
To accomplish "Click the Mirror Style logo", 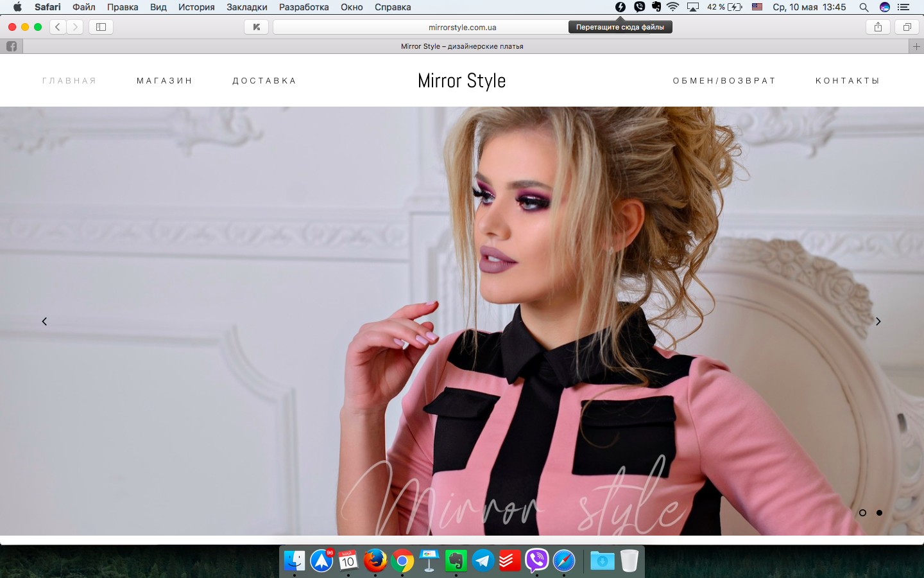I will coord(462,81).
